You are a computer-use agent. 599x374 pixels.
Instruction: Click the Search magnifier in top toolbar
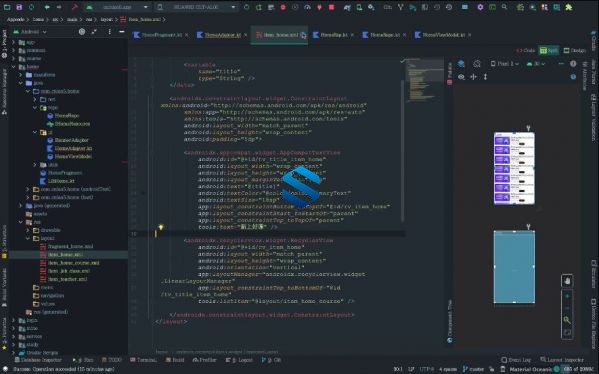click(505, 7)
